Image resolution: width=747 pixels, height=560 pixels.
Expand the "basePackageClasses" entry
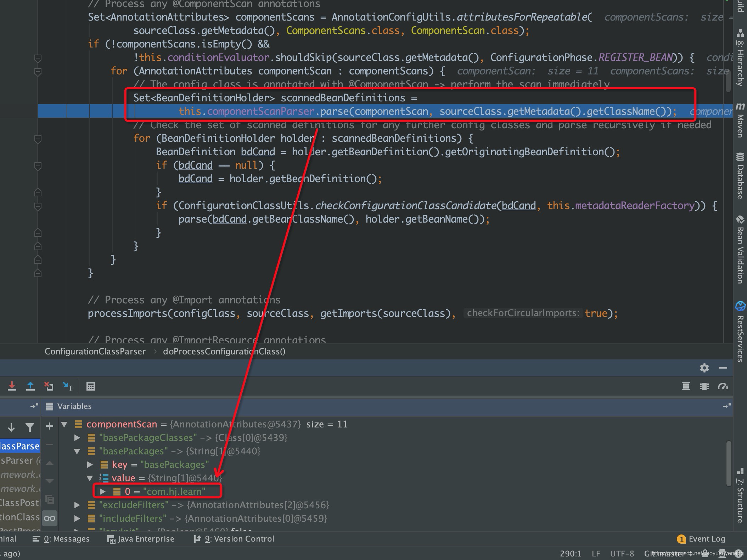pos(77,438)
